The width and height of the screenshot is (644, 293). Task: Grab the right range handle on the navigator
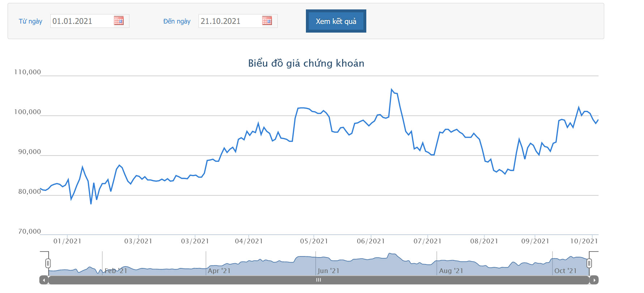pos(589,263)
